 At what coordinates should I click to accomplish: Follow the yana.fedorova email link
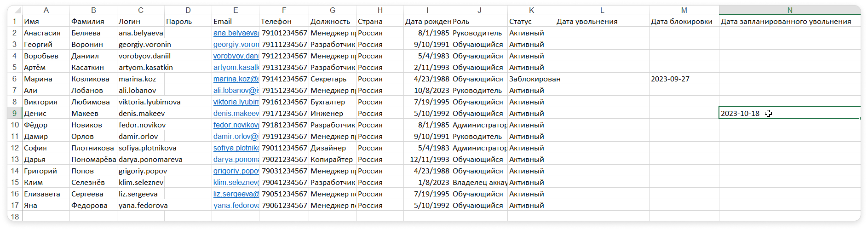point(236,205)
